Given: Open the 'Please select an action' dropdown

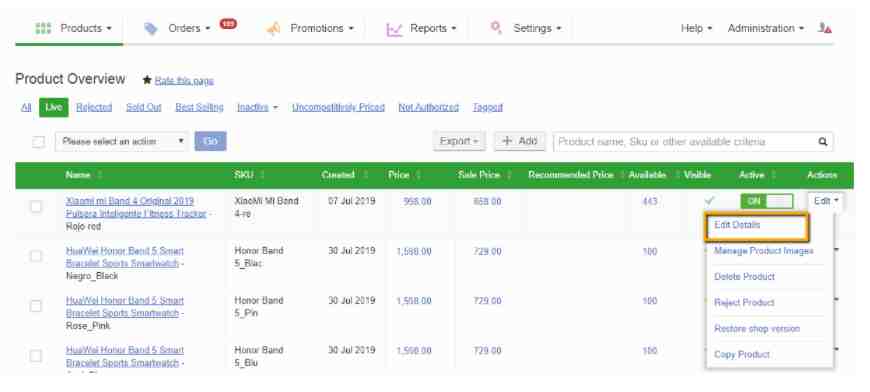Looking at the screenshot, I should (x=122, y=141).
